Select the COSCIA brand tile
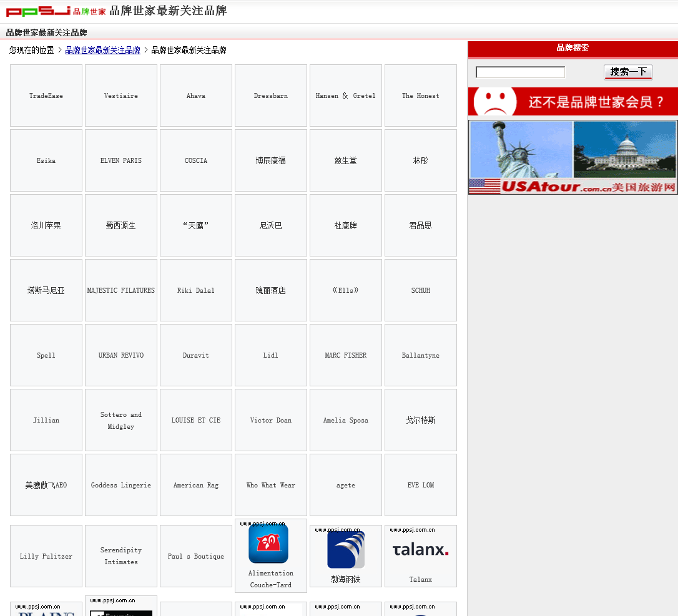Viewport: 678px width, 616px height. (196, 160)
